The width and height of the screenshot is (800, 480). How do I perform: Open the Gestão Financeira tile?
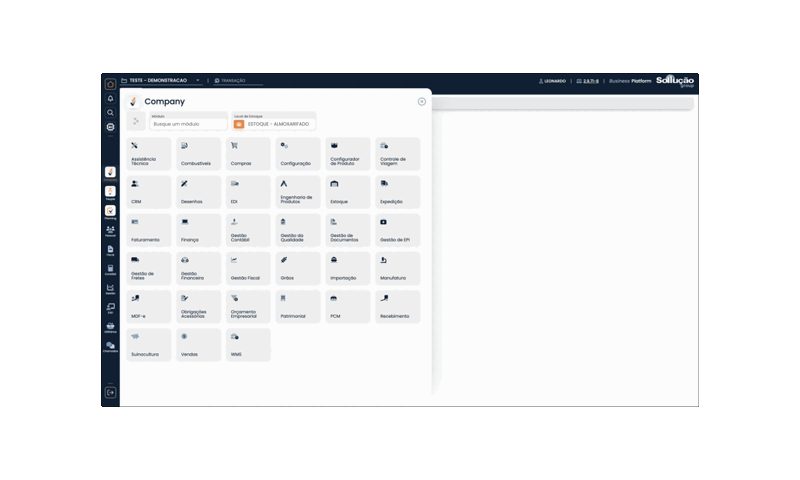pos(197,268)
